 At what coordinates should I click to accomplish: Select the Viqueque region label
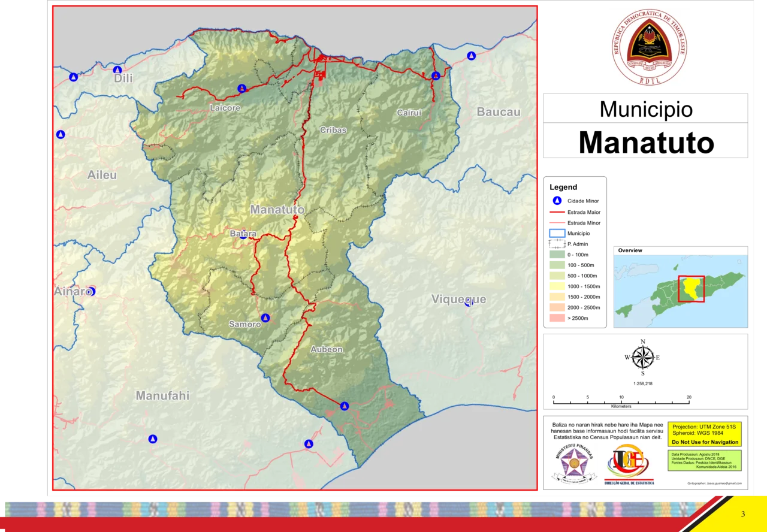click(458, 300)
